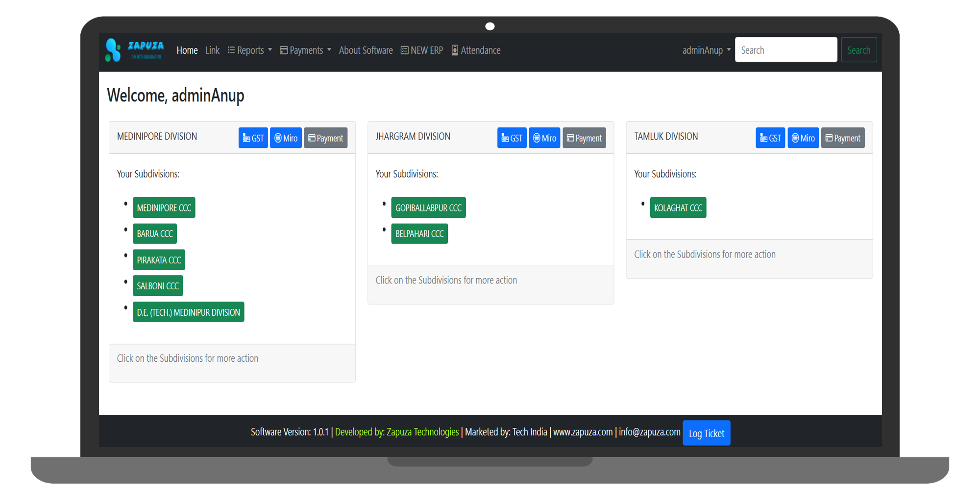Image resolution: width=980 pixels, height=493 pixels.
Task: Expand the adminAnup user dropdown
Action: click(707, 50)
